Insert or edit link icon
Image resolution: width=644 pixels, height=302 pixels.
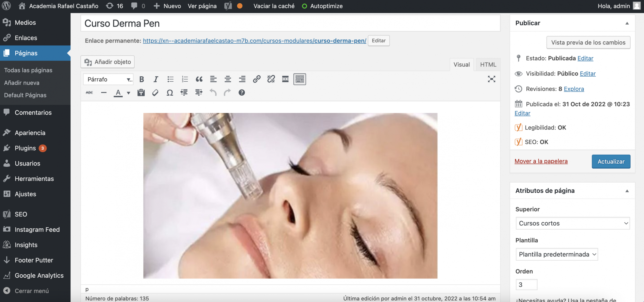click(x=257, y=79)
